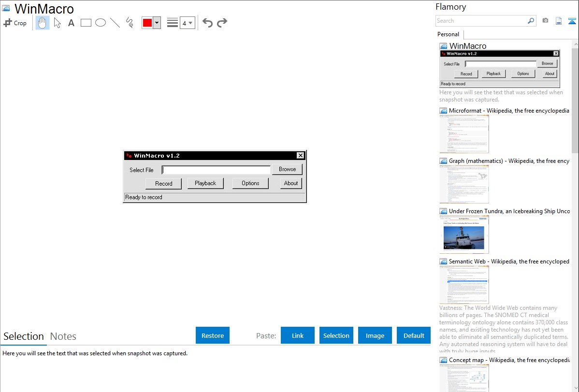Pick the freehand squiggle drawing tool

coord(130,23)
